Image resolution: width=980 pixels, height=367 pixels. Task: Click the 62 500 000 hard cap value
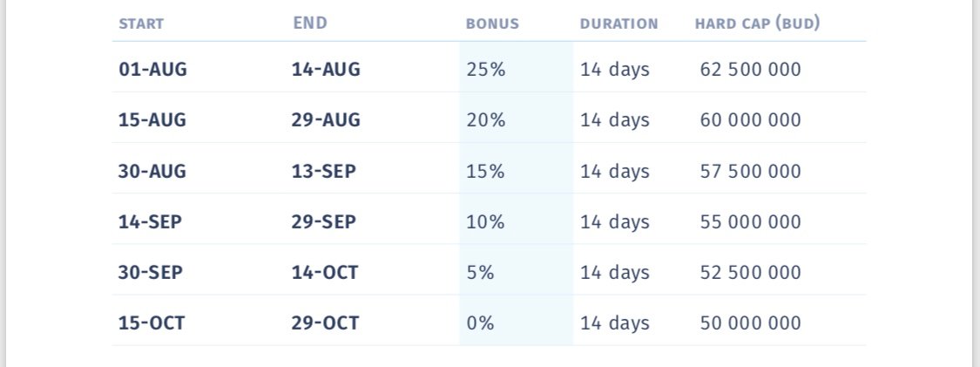pos(751,70)
